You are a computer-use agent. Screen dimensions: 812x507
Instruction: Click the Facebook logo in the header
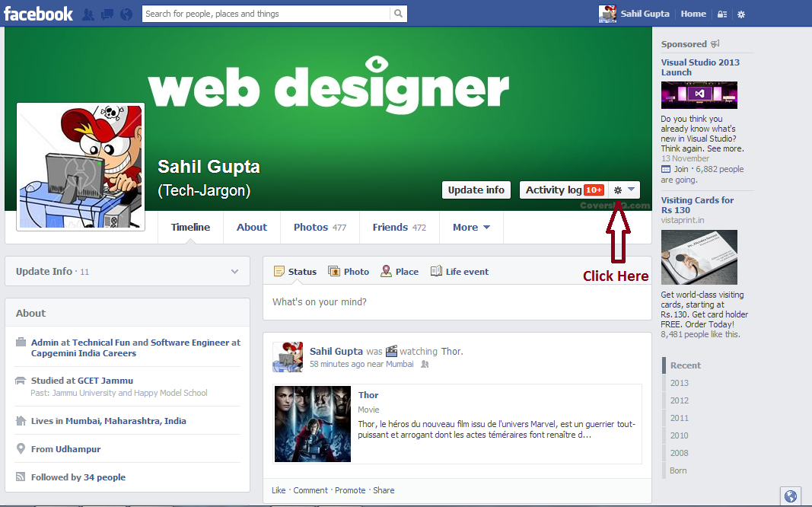(38, 14)
